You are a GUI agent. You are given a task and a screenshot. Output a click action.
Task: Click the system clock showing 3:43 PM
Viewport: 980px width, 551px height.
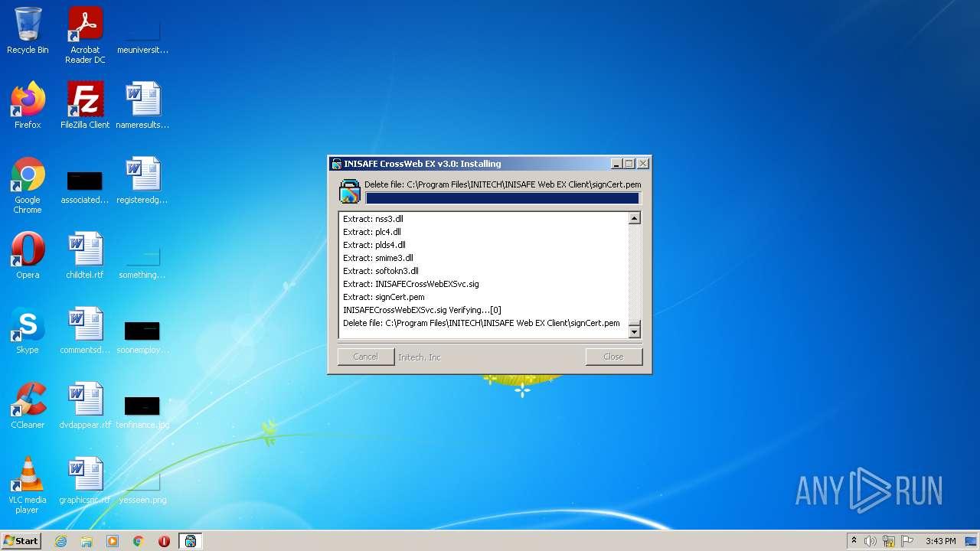(940, 541)
